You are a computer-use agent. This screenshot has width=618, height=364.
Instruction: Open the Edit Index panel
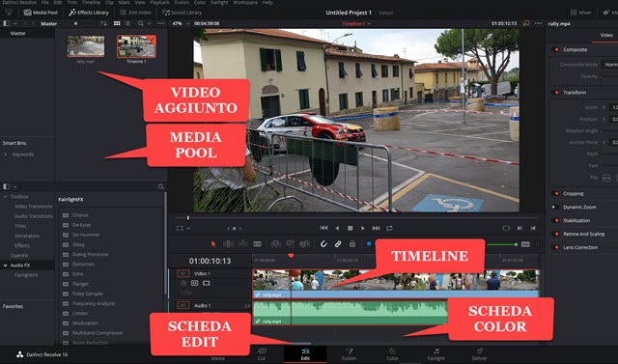click(135, 13)
